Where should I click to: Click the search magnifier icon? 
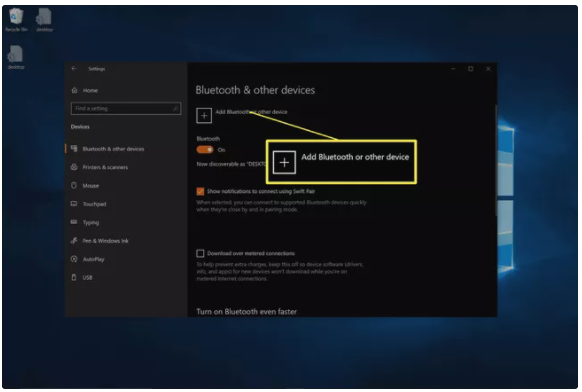(x=175, y=108)
